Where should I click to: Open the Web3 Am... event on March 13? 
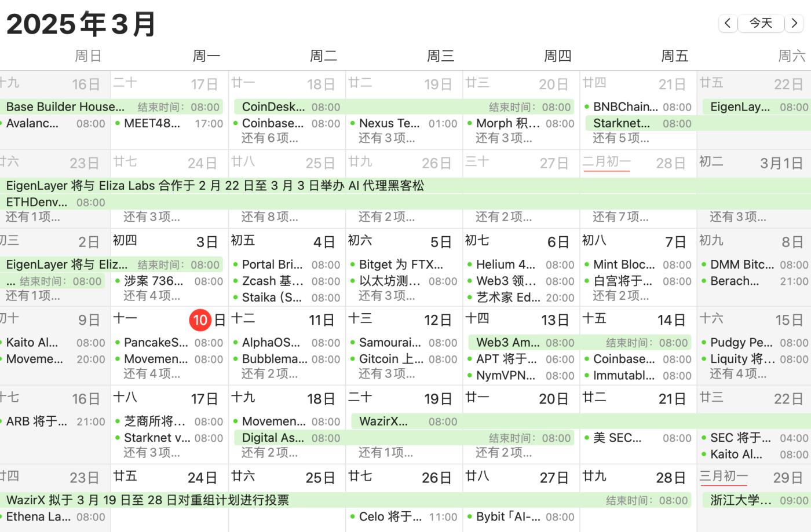[507, 343]
